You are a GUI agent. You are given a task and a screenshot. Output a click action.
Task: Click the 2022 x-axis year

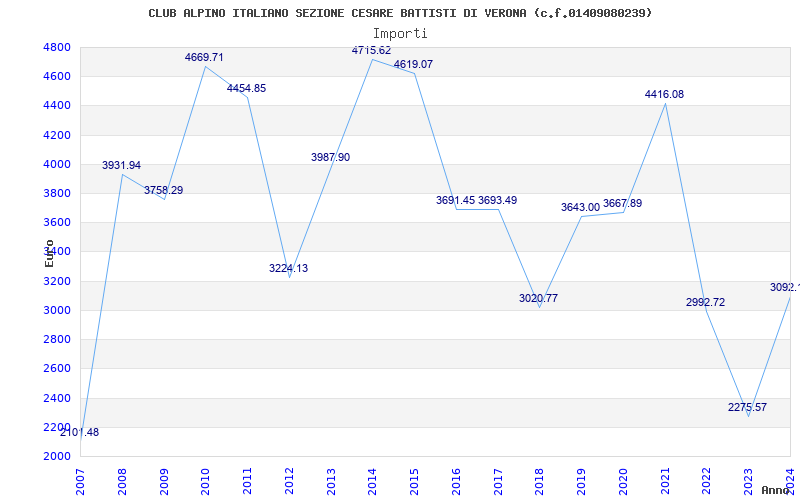[x=707, y=482]
